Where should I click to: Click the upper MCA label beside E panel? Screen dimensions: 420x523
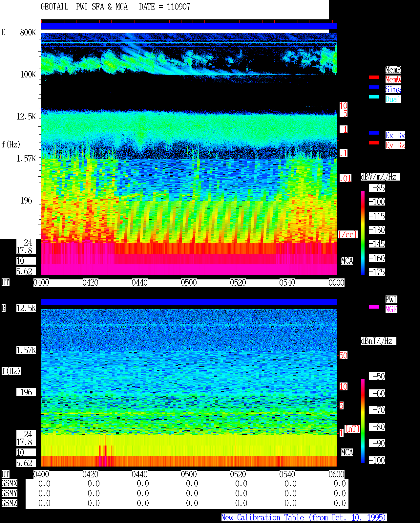[347, 261]
